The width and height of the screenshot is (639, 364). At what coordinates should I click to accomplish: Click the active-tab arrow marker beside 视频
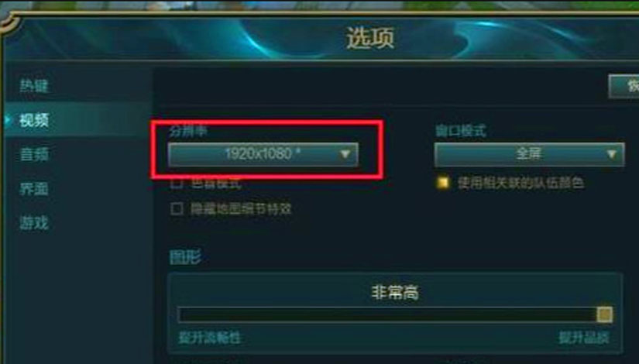pos(7,120)
